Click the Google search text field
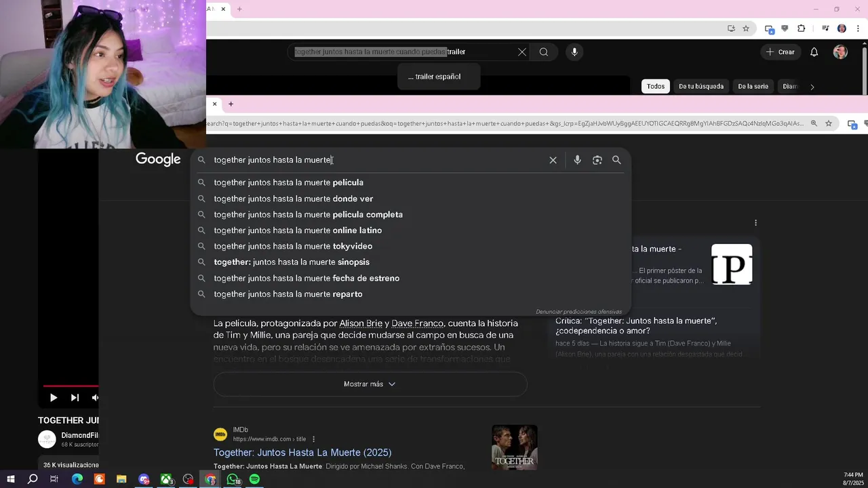The image size is (868, 488). pos(376,160)
